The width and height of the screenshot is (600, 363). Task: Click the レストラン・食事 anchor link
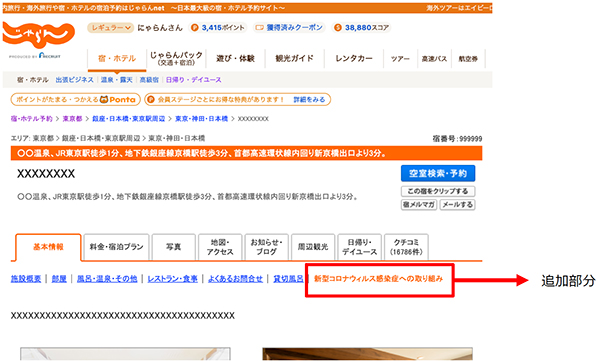[173, 279]
